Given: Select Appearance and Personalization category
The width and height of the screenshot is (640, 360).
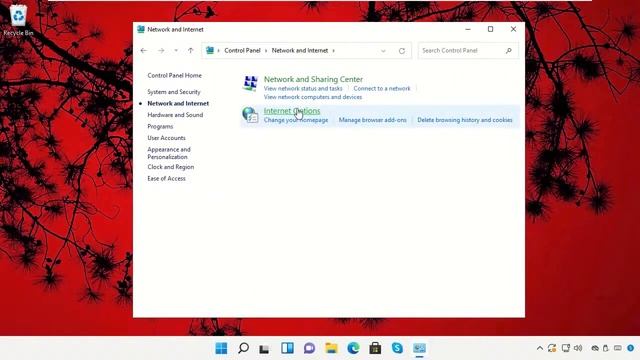Looking at the screenshot, I should point(169,153).
